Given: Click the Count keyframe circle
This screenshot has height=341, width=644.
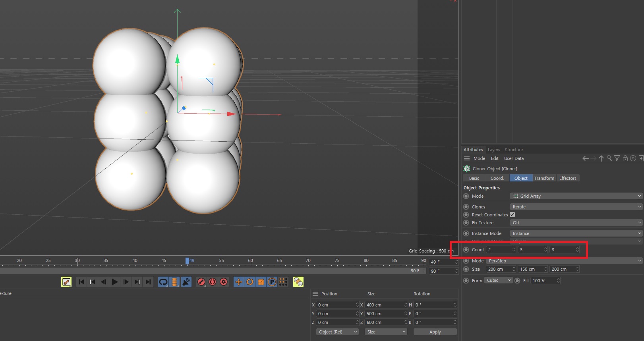Looking at the screenshot, I should pyautogui.click(x=466, y=250).
